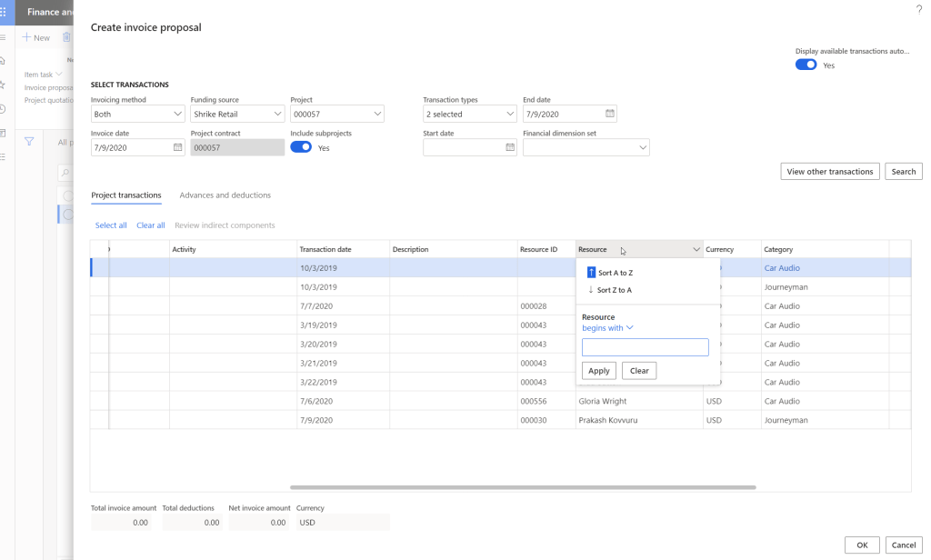Toggle the Include subprojects switch
This screenshot has height=560, width=931.
click(300, 147)
